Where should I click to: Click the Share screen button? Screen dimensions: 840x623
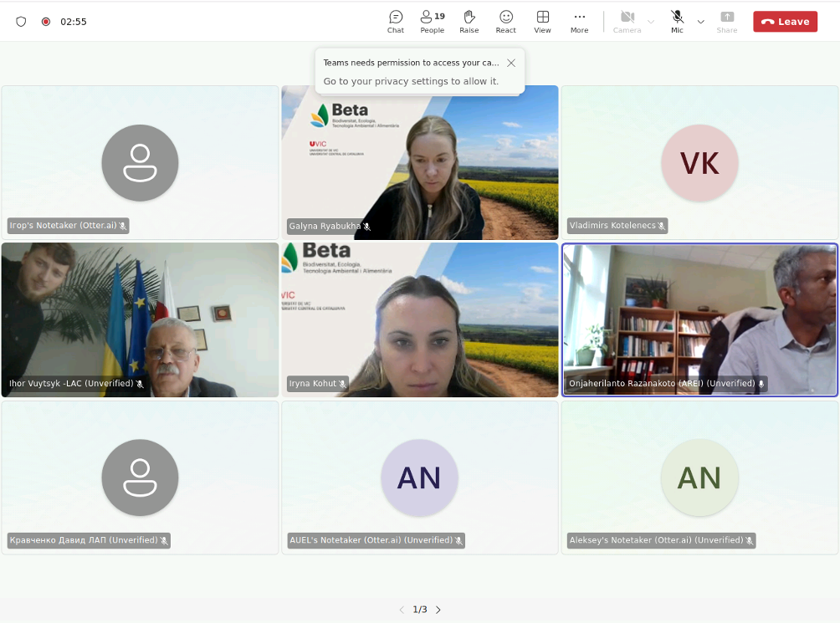727,22
